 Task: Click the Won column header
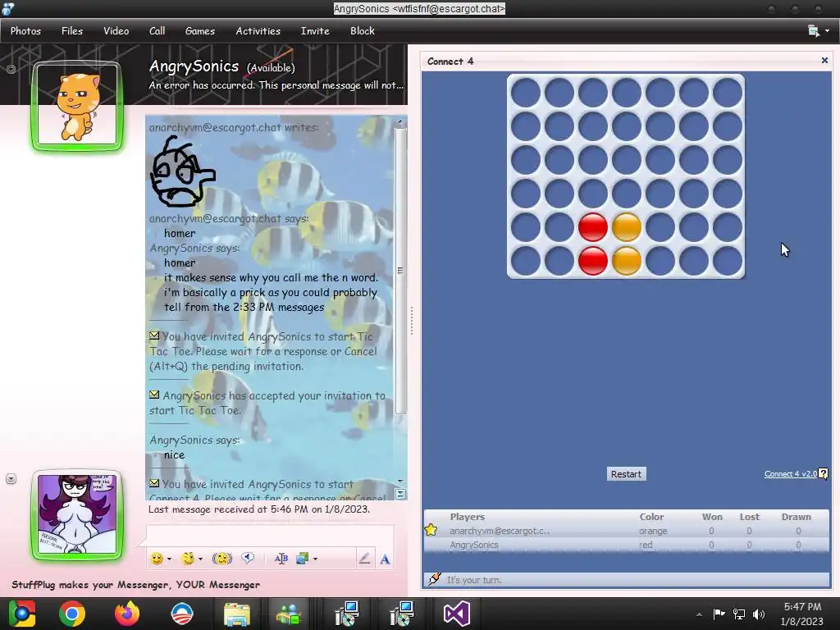[x=712, y=517]
